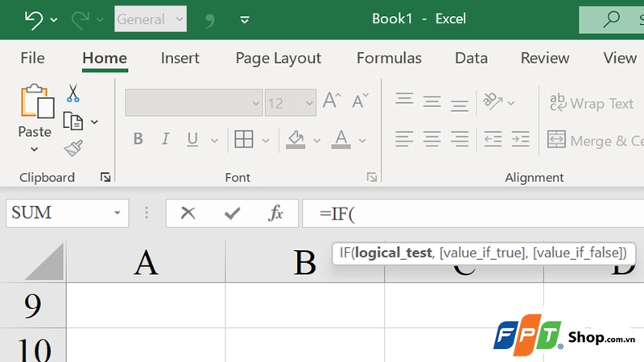Switch to the Data tab

tap(471, 58)
